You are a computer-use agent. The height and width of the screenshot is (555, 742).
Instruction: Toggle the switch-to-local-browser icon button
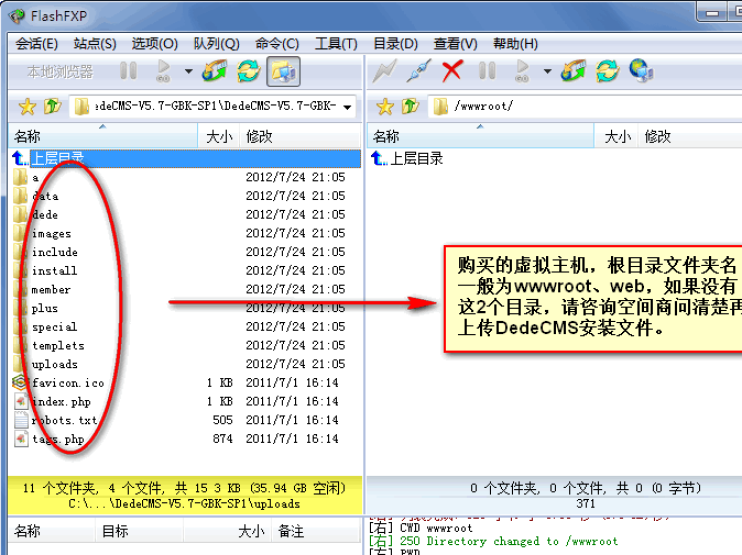click(x=283, y=71)
